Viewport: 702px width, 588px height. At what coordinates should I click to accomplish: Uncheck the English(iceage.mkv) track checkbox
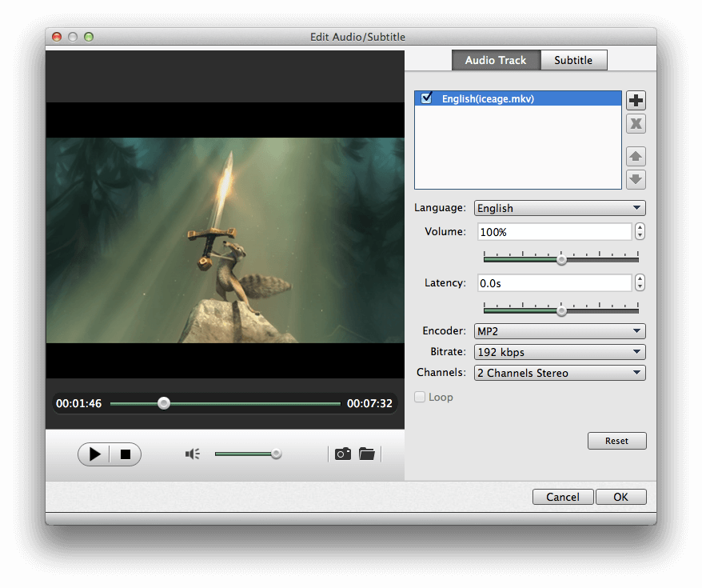[426, 98]
